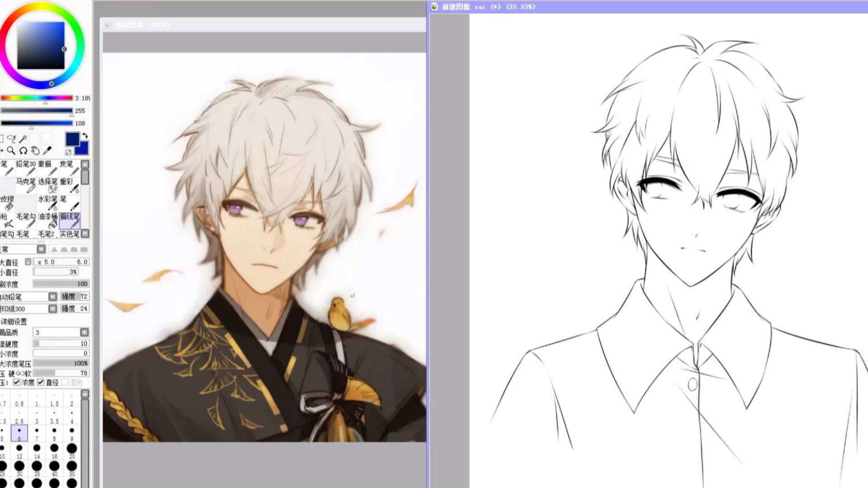The height and width of the screenshot is (488, 868).
Task: Click the slider showing value 108
Action: tap(37, 123)
